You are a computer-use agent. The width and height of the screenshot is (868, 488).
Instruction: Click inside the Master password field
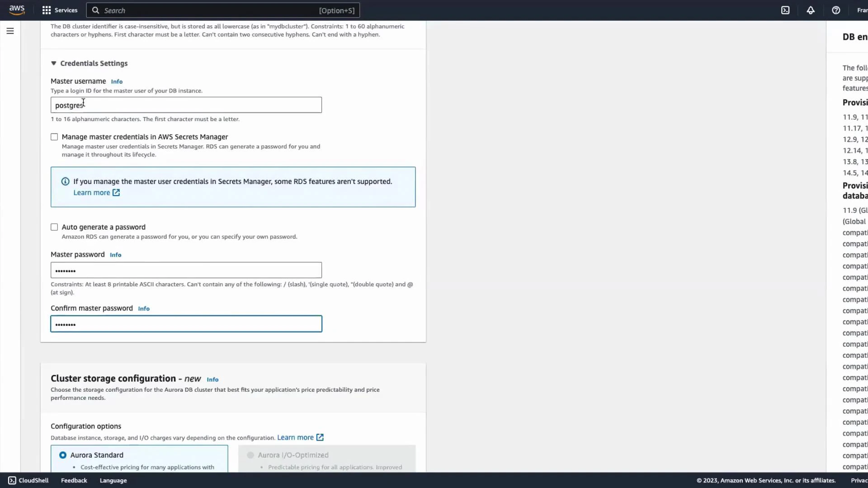(186, 270)
